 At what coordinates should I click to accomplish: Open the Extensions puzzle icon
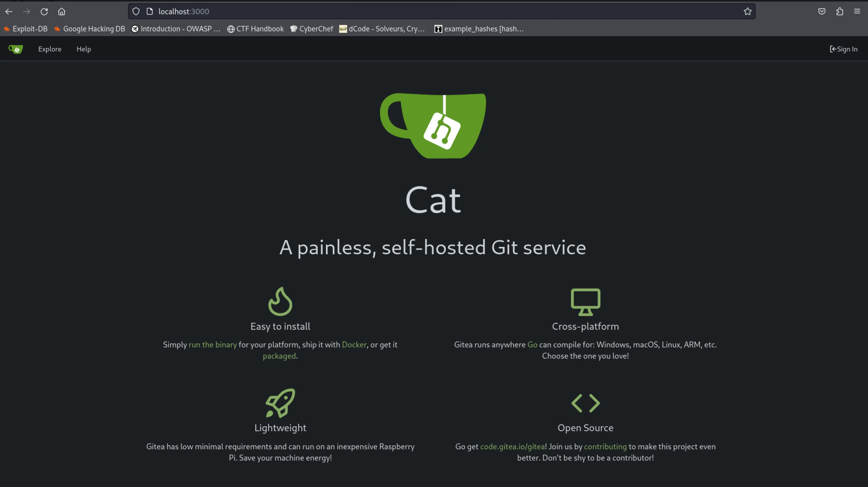pos(840,12)
